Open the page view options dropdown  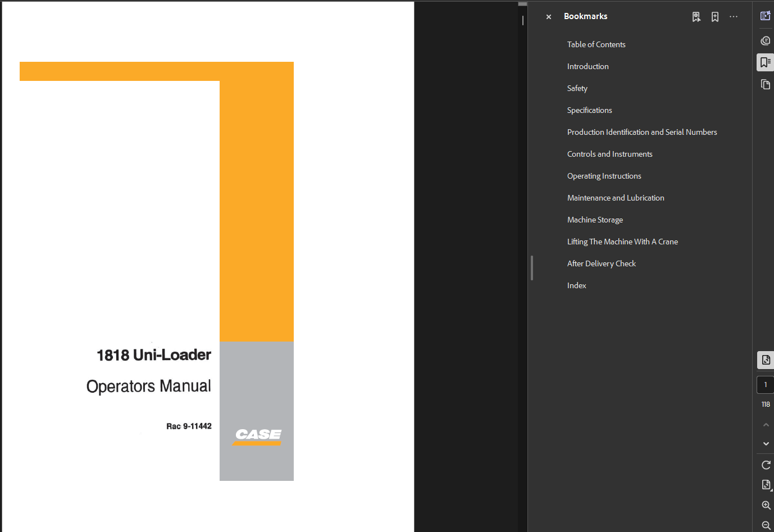(766, 485)
